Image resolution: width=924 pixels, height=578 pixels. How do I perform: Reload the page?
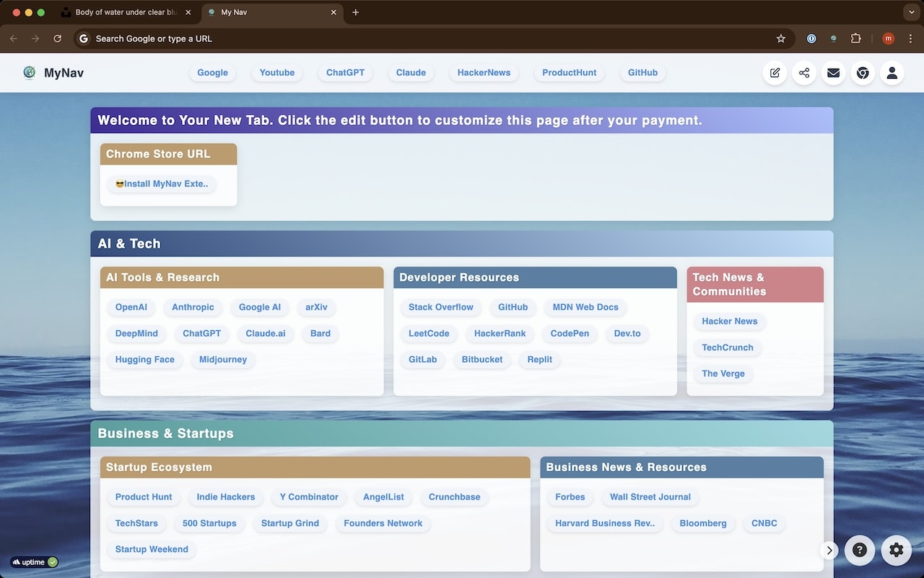coord(58,38)
